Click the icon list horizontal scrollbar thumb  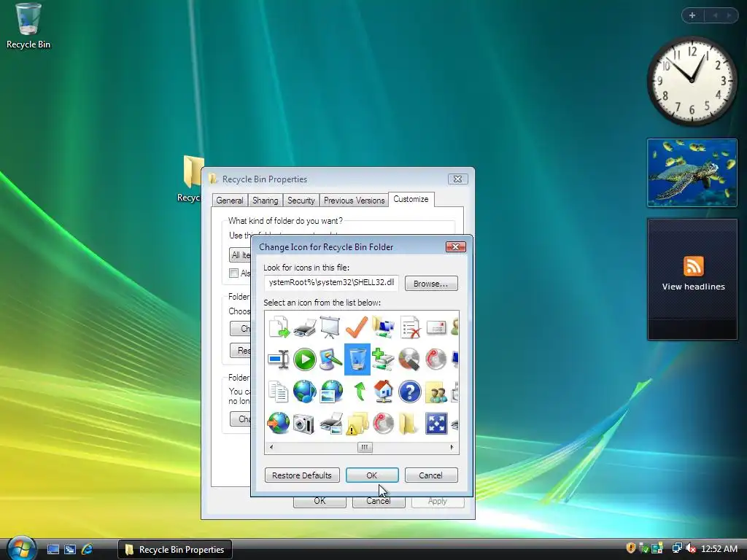point(365,447)
